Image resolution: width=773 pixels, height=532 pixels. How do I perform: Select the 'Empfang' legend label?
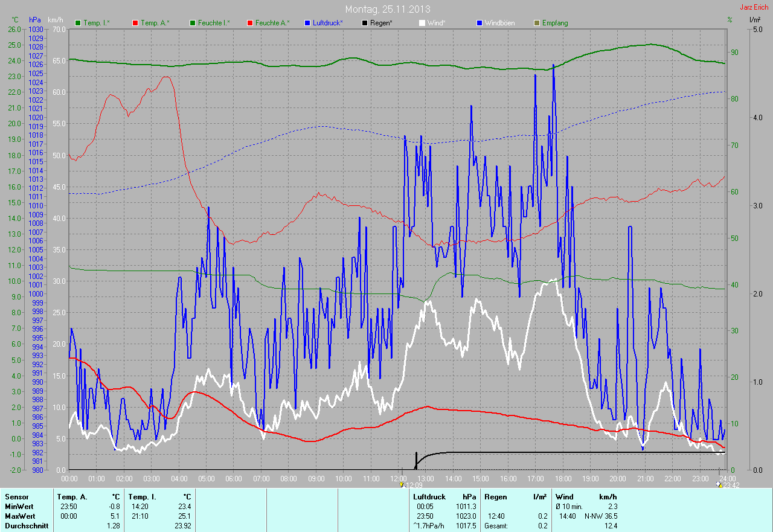[555, 23]
